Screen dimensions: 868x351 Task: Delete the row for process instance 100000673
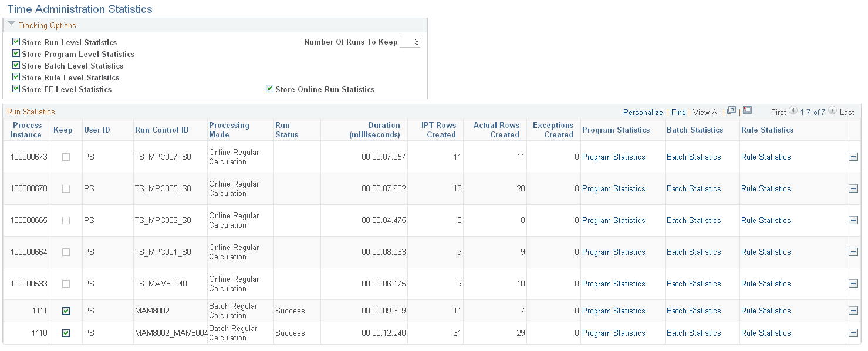[853, 157]
